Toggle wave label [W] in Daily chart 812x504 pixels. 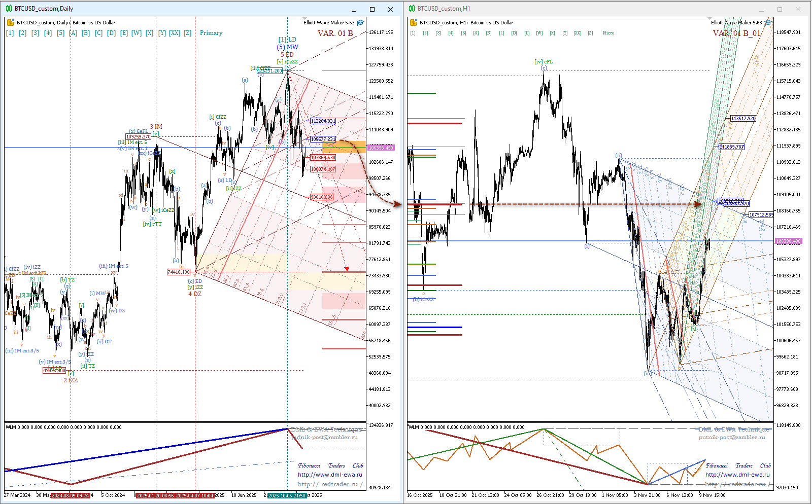(136, 33)
